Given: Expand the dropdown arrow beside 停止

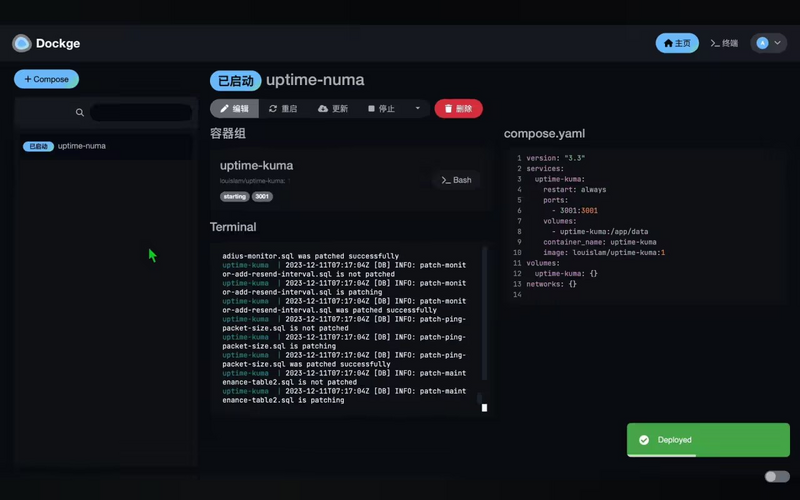Looking at the screenshot, I should click(418, 108).
